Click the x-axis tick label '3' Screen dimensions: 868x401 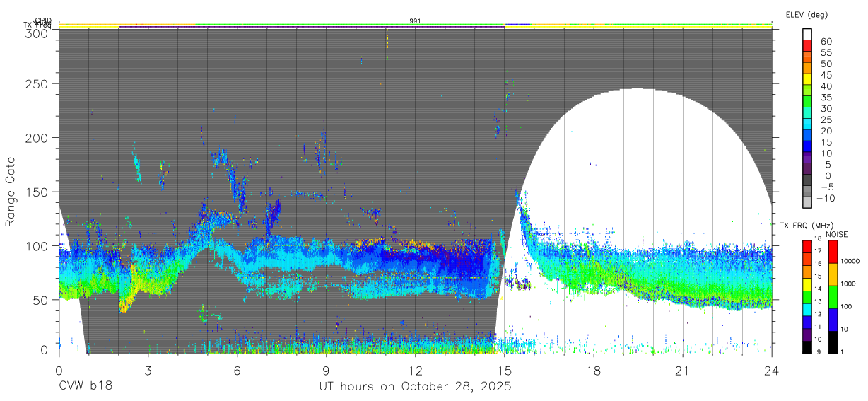148,371
